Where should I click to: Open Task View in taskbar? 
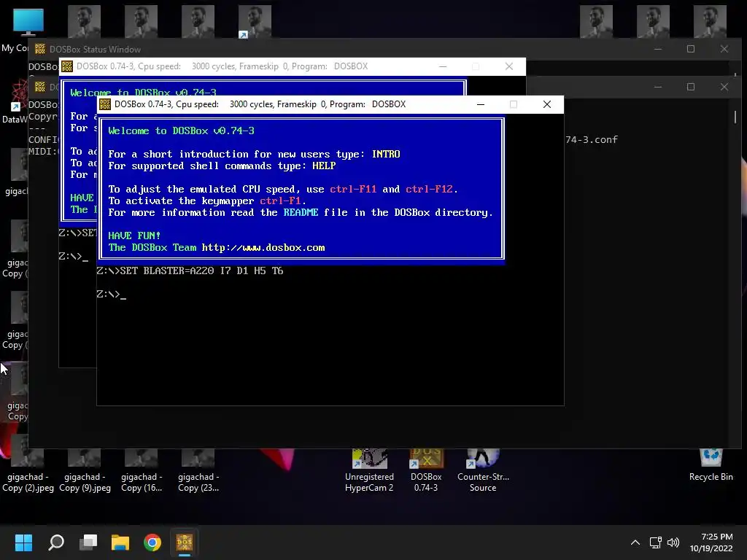click(88, 542)
